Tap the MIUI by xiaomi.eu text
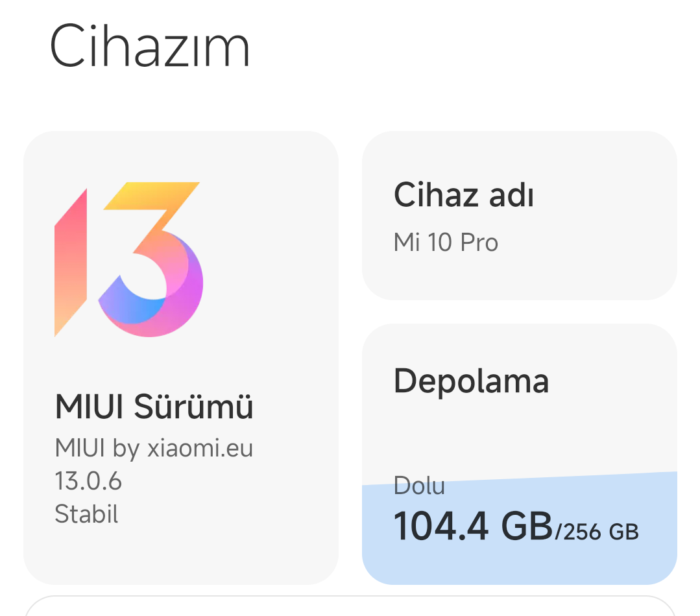The width and height of the screenshot is (700, 616). coord(154,448)
